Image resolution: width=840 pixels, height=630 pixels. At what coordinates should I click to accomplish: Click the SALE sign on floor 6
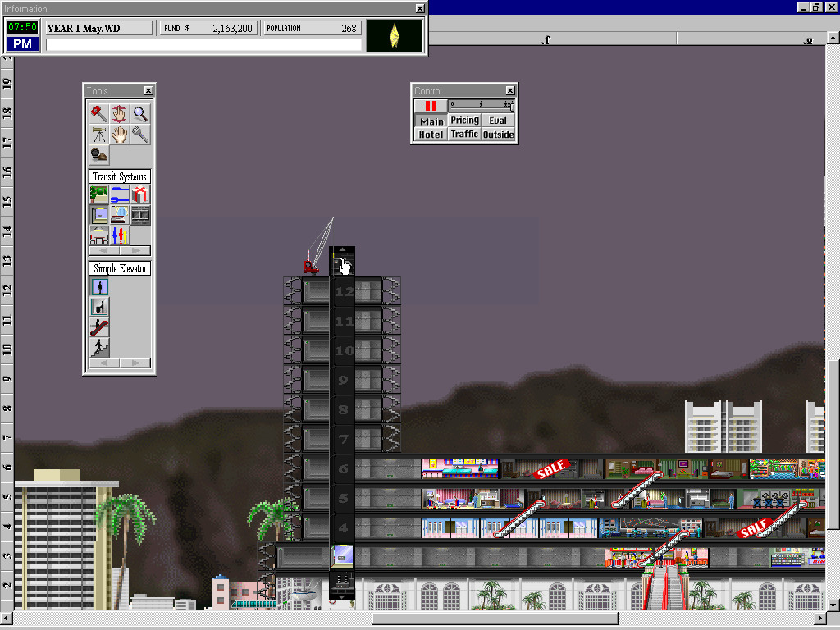coord(551,468)
